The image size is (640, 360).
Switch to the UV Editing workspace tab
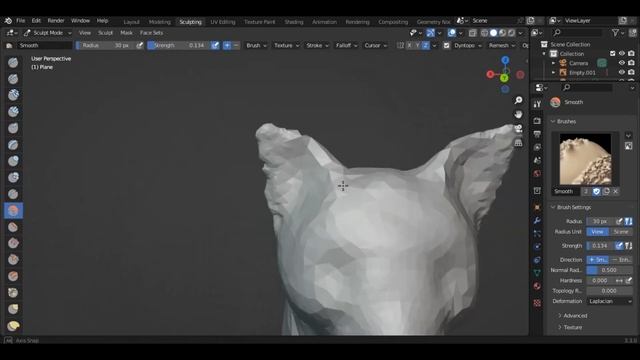pyautogui.click(x=223, y=22)
